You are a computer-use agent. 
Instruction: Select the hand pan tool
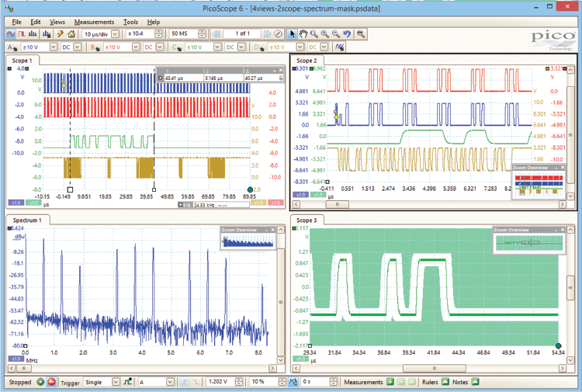click(x=303, y=34)
